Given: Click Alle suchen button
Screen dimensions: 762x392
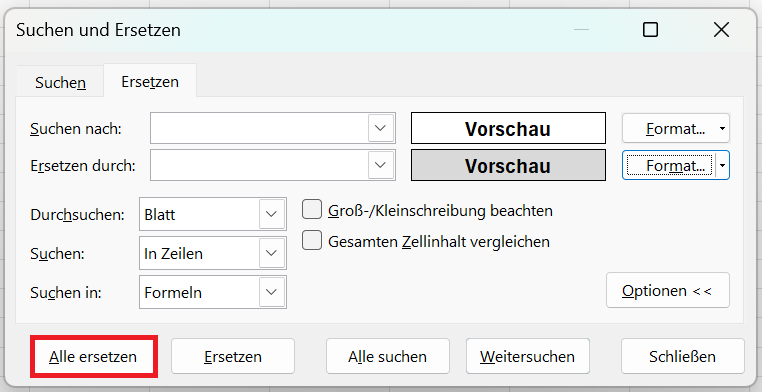Looking at the screenshot, I should [x=387, y=357].
